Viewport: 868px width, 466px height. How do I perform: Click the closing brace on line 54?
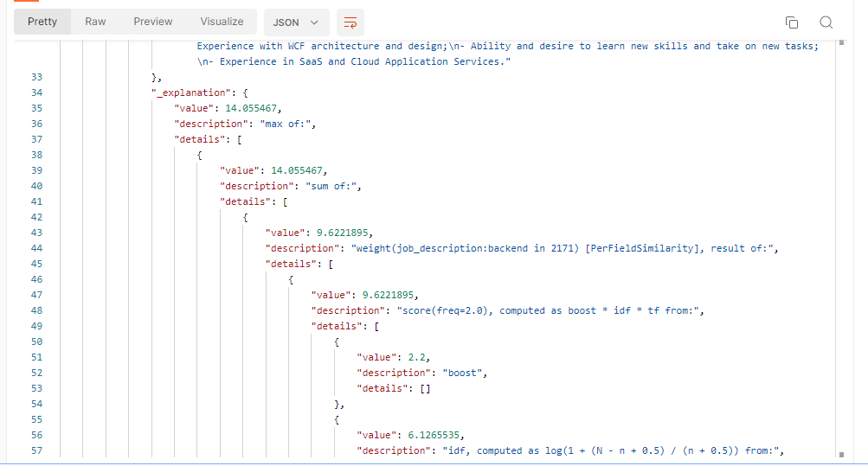click(x=338, y=404)
